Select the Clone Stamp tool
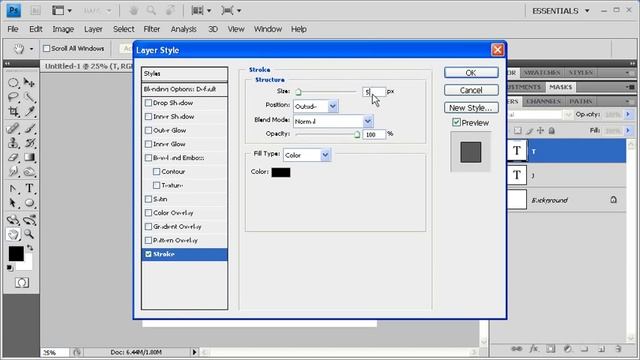Viewport: 640px width, 360px height. click(x=13, y=143)
